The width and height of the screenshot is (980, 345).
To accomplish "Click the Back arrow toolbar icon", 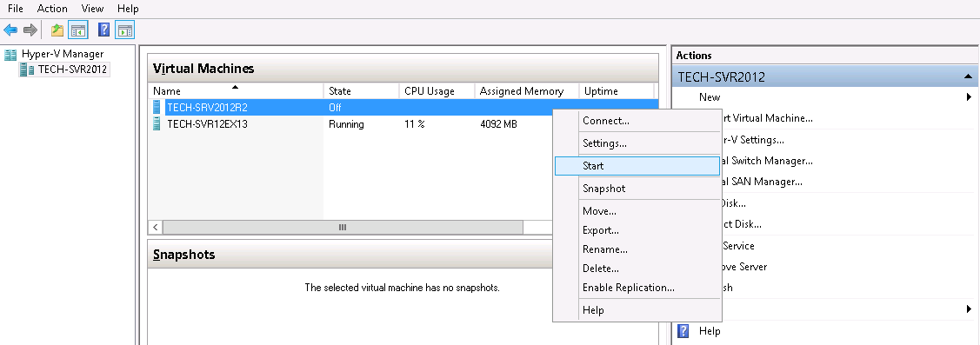I will click(10, 30).
